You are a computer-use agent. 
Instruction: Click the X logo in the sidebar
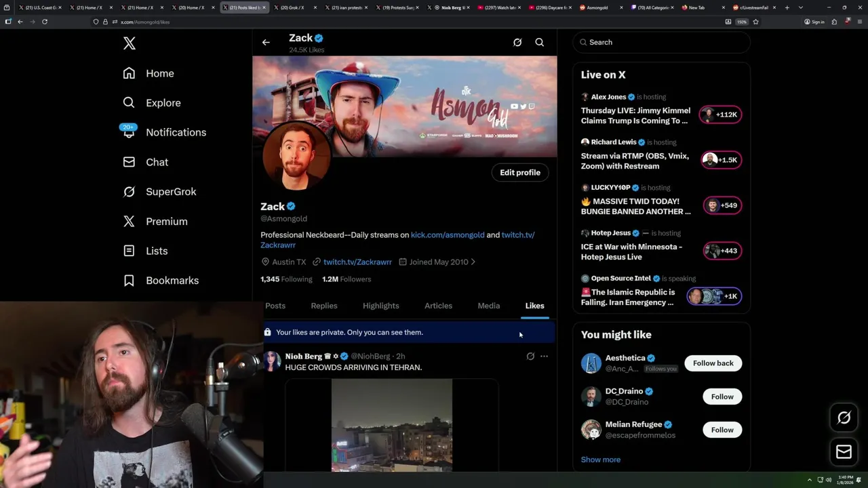[130, 43]
